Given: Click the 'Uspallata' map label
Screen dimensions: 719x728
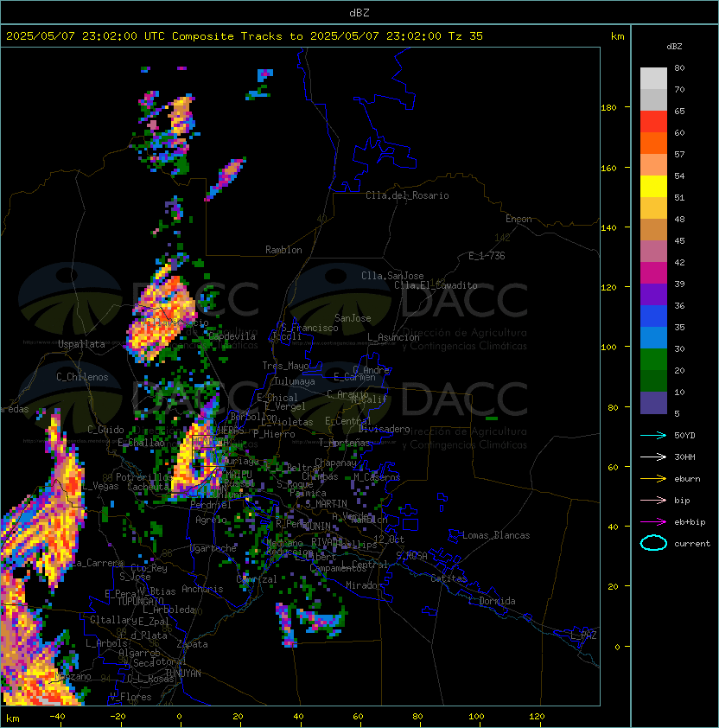Looking at the screenshot, I should pyautogui.click(x=81, y=344).
